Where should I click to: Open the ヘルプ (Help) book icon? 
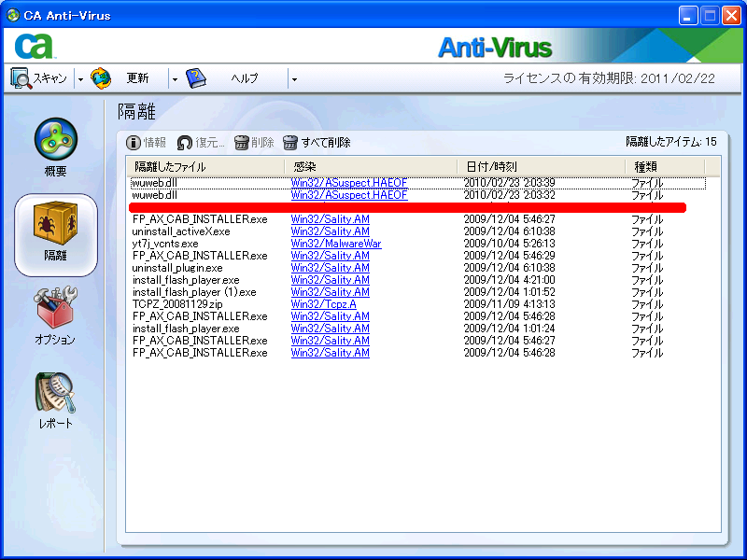[196, 78]
